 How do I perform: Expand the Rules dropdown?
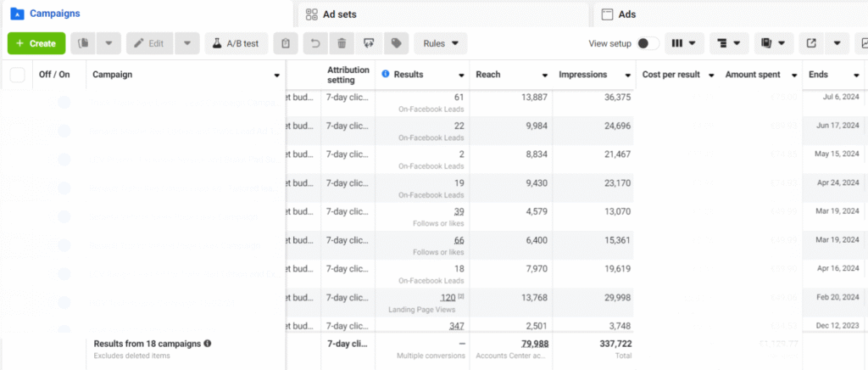pyautogui.click(x=441, y=43)
